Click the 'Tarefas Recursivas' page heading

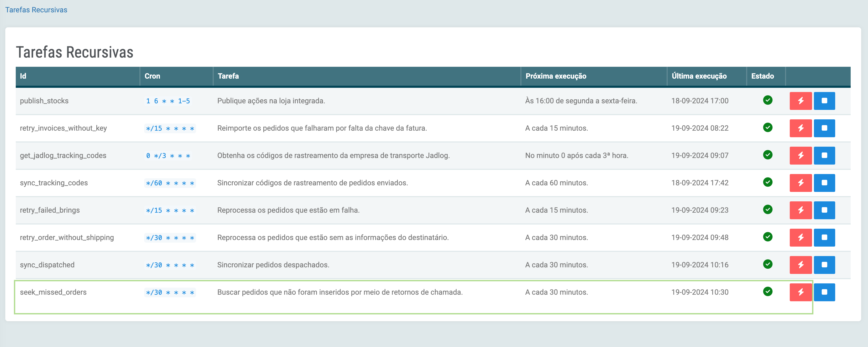click(75, 52)
